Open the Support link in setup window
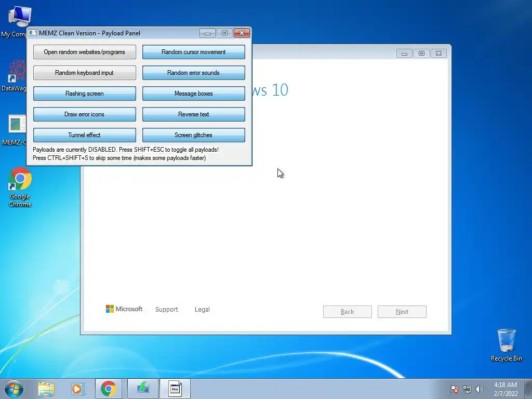 (167, 310)
